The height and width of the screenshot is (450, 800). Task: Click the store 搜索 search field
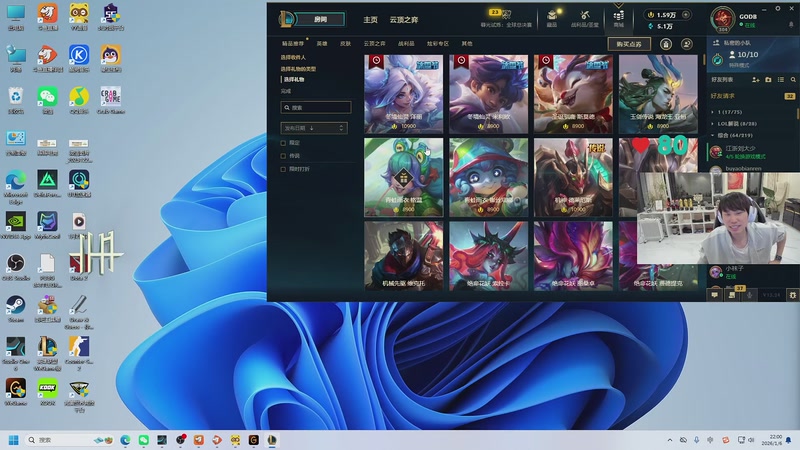point(316,107)
